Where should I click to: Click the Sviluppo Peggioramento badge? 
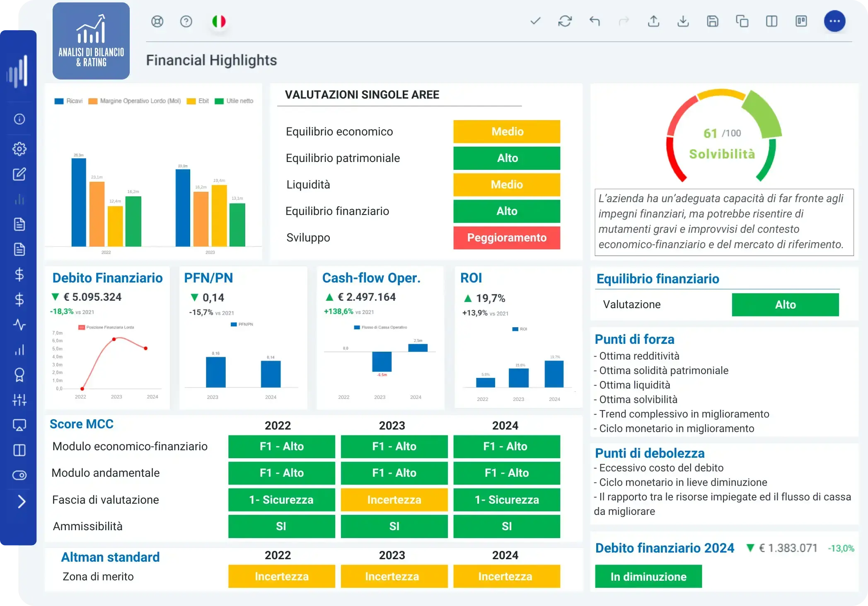[x=507, y=237]
